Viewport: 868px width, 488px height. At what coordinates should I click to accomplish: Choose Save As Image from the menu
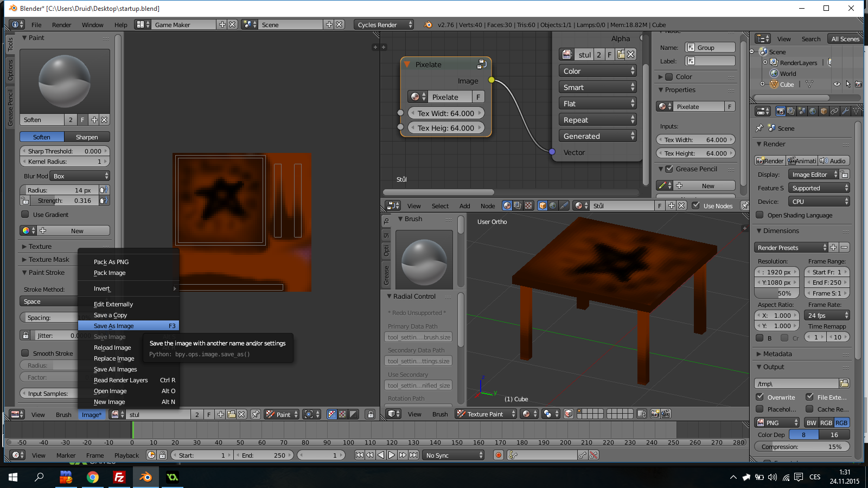(x=113, y=326)
